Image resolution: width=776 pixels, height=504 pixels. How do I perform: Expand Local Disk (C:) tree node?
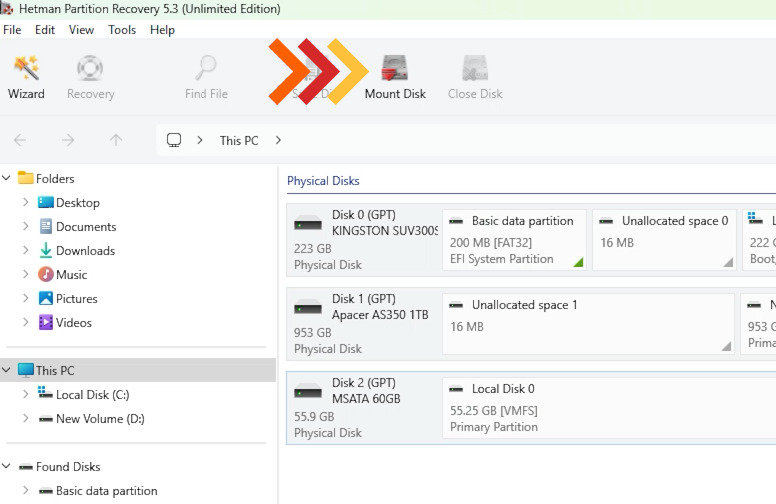tap(26, 394)
